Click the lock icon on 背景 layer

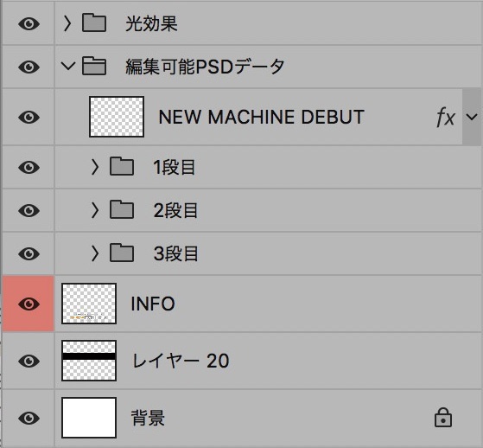[x=443, y=418]
